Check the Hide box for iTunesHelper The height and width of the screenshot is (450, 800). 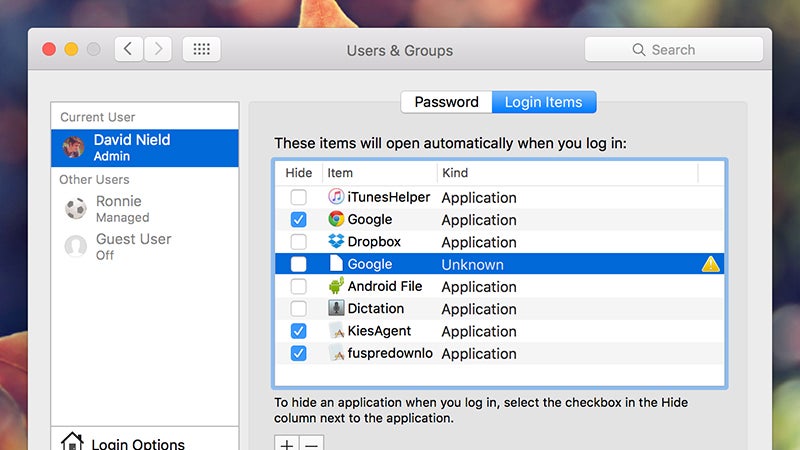(x=298, y=197)
